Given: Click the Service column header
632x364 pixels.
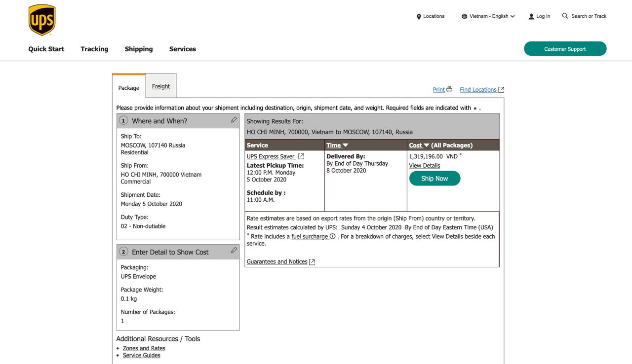Looking at the screenshot, I should point(257,145).
